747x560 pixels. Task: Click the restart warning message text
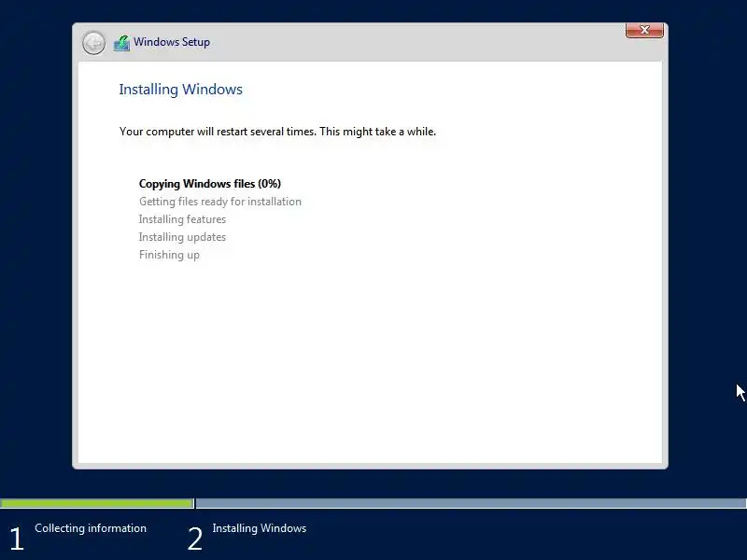[277, 132]
